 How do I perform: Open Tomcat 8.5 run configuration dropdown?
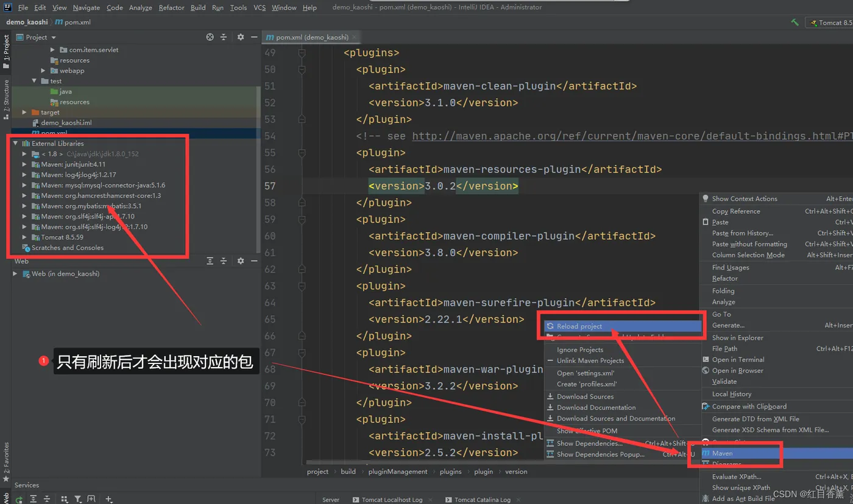829,23
